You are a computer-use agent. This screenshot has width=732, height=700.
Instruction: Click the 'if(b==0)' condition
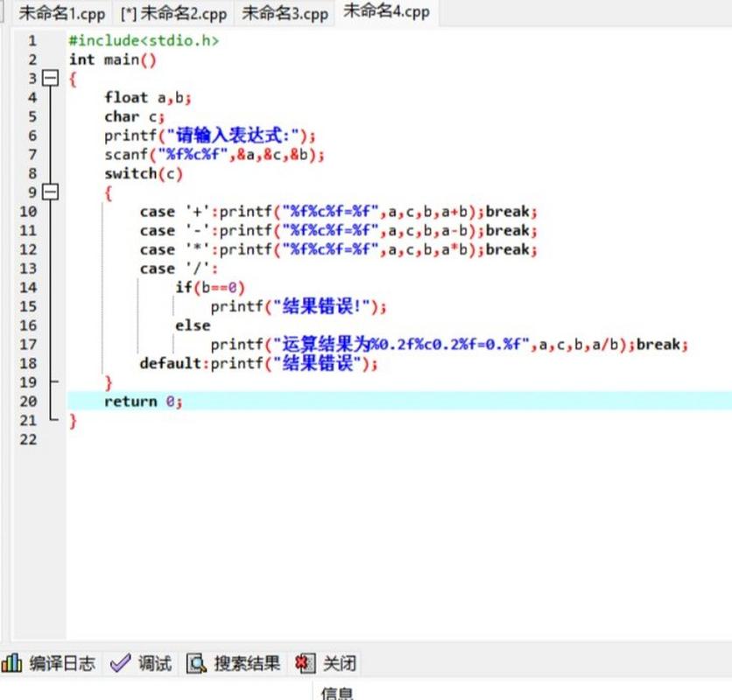210,288
